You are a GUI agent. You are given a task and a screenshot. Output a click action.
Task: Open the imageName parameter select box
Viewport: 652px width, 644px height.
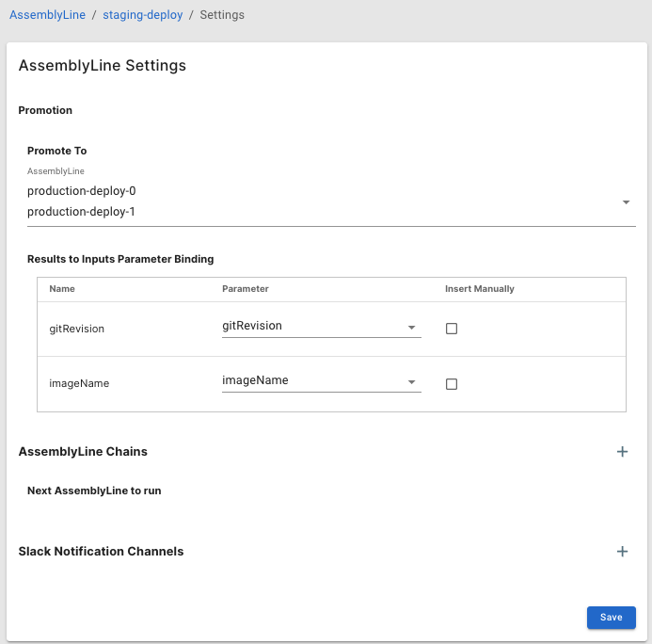pos(310,381)
